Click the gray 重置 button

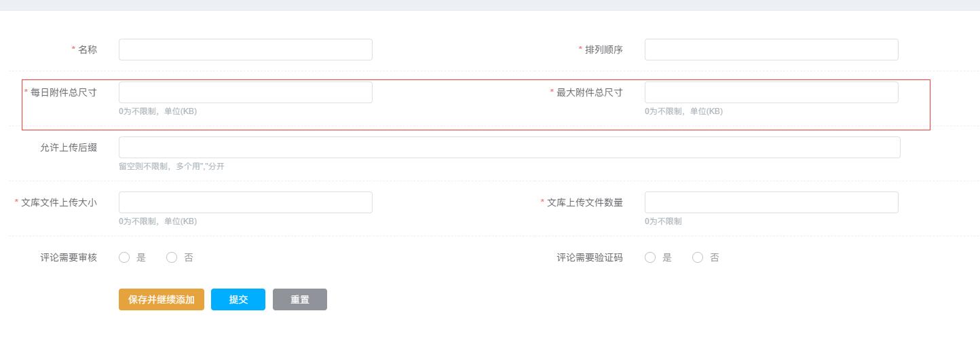(x=300, y=299)
